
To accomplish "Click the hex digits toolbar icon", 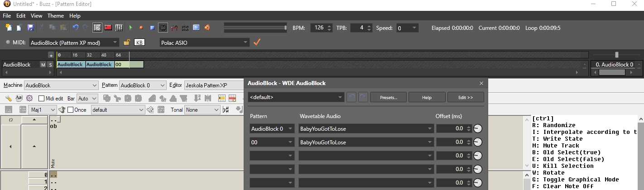I will [x=185, y=28].
